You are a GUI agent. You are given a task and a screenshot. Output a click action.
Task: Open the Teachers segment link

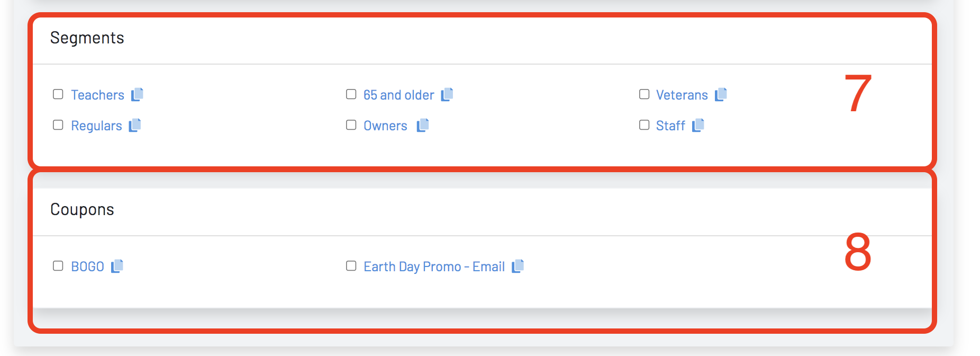pos(97,95)
